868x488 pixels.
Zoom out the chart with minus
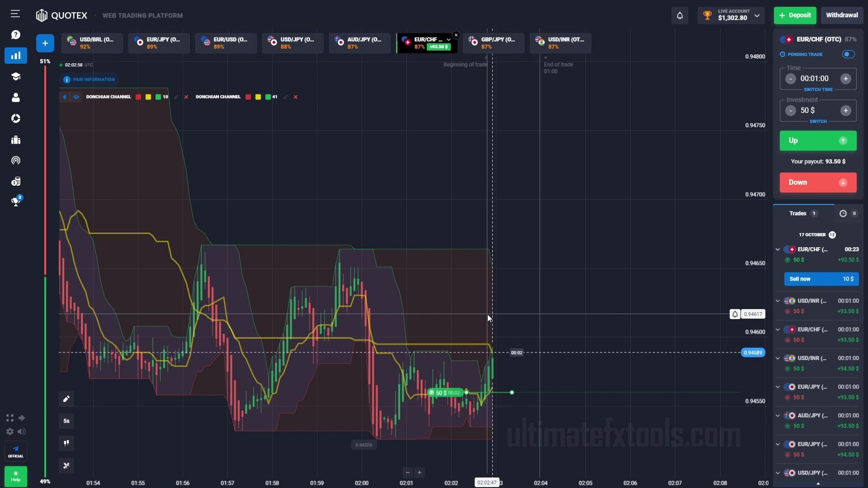point(408,473)
